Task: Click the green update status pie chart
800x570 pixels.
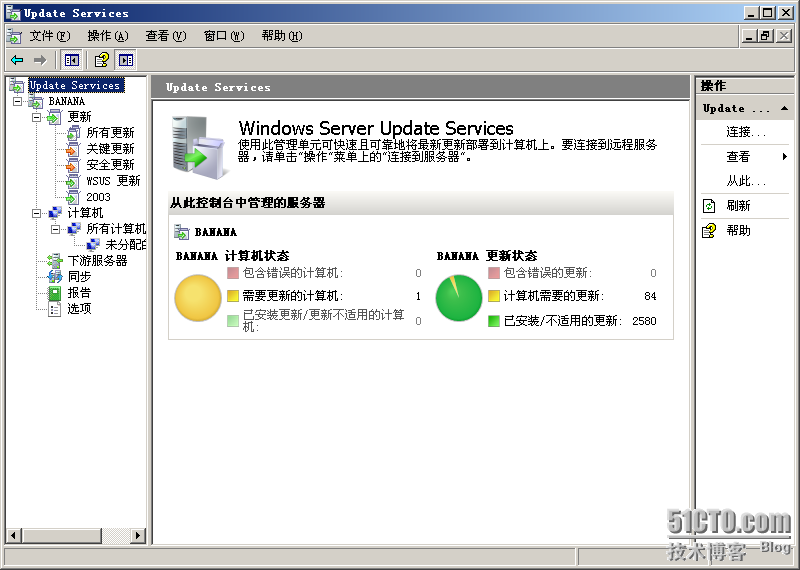Action: coord(459,298)
